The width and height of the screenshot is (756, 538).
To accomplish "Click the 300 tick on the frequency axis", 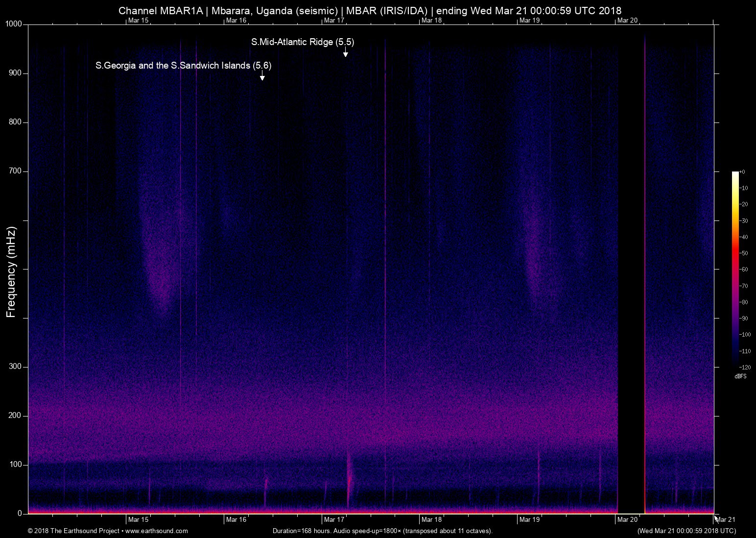I will 16,367.
